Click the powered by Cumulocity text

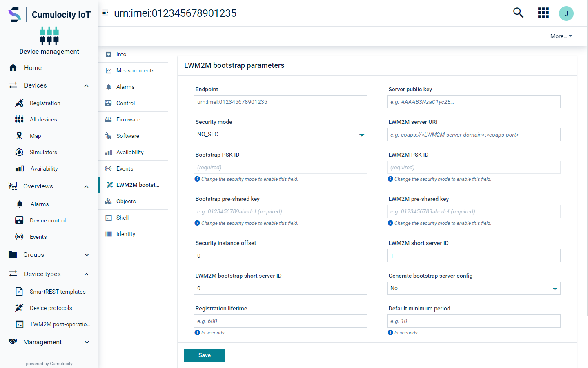point(49,364)
